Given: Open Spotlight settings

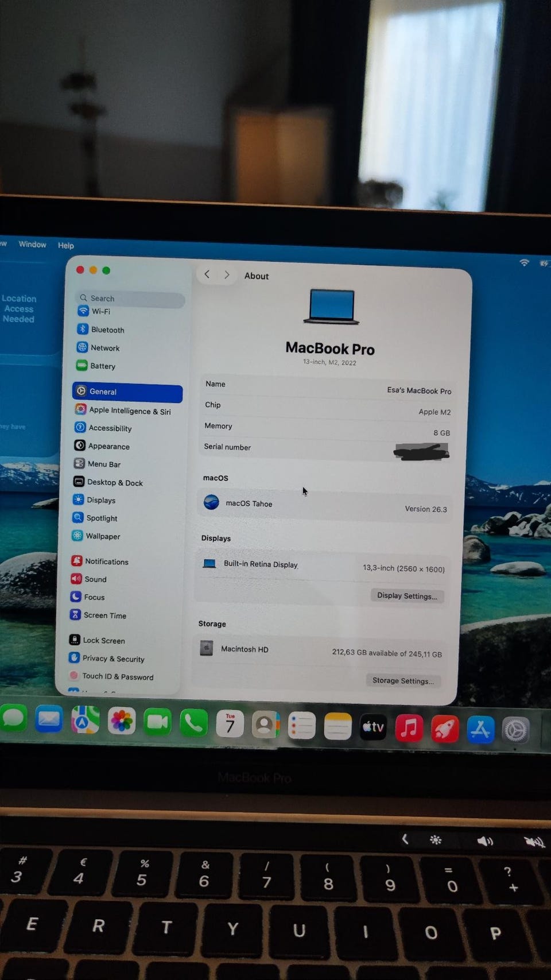Looking at the screenshot, I should (95, 518).
